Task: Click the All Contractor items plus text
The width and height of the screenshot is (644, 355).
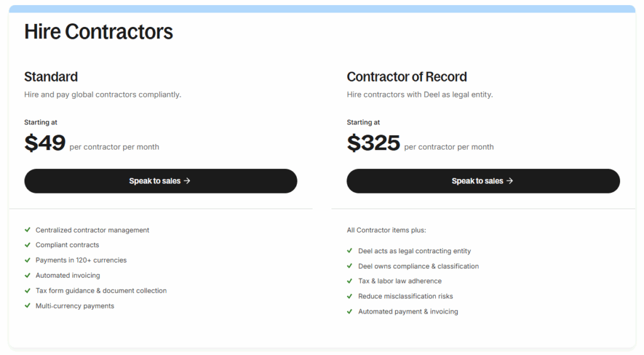Action: pyautogui.click(x=386, y=230)
